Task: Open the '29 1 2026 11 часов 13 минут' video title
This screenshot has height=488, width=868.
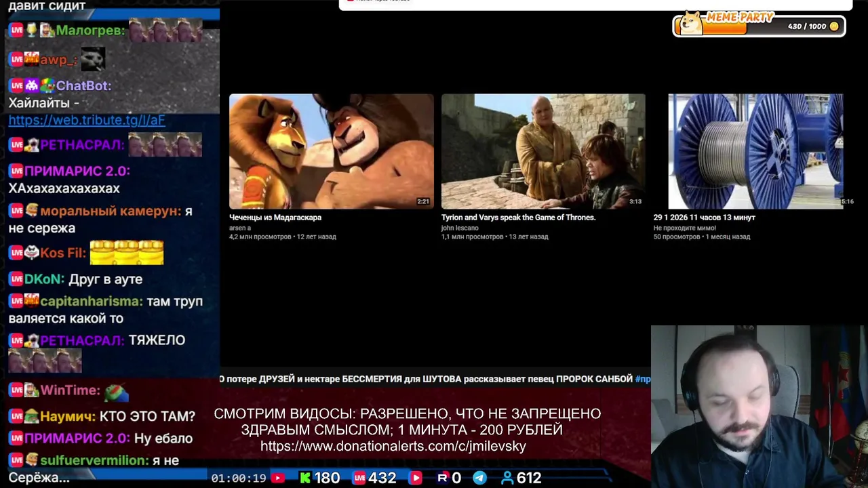Action: 704,218
